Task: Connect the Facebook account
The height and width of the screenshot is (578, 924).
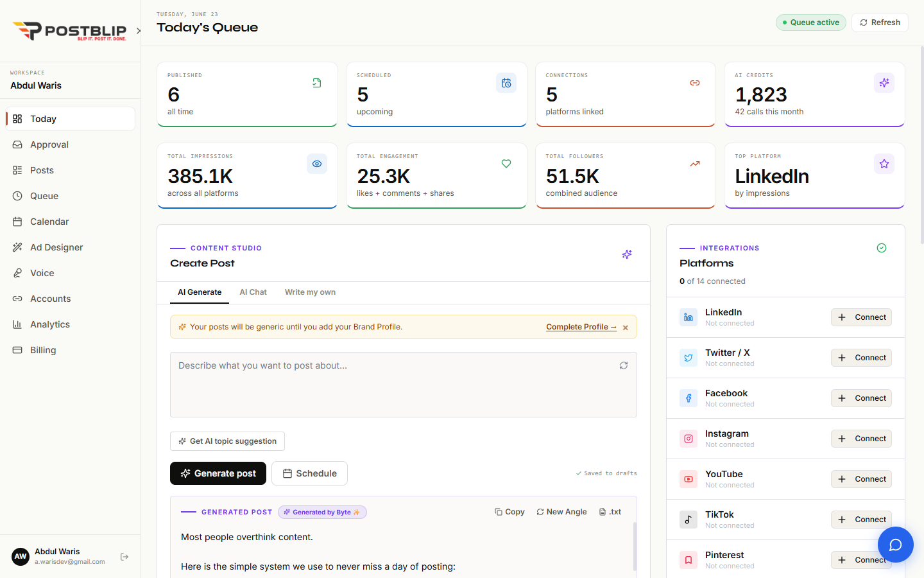Action: coord(861,398)
